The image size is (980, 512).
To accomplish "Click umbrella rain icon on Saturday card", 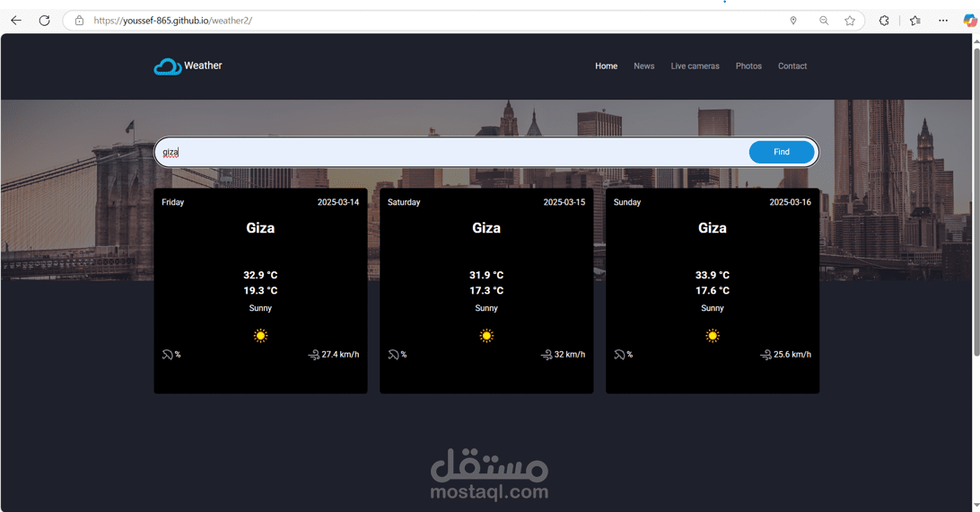I will click(393, 355).
